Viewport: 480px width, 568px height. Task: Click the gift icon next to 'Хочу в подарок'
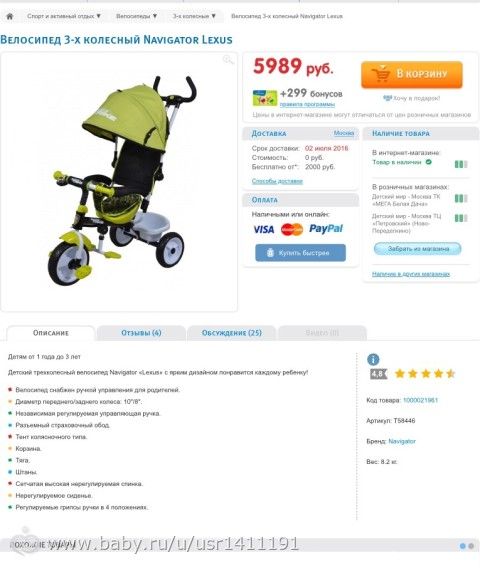pos(387,98)
